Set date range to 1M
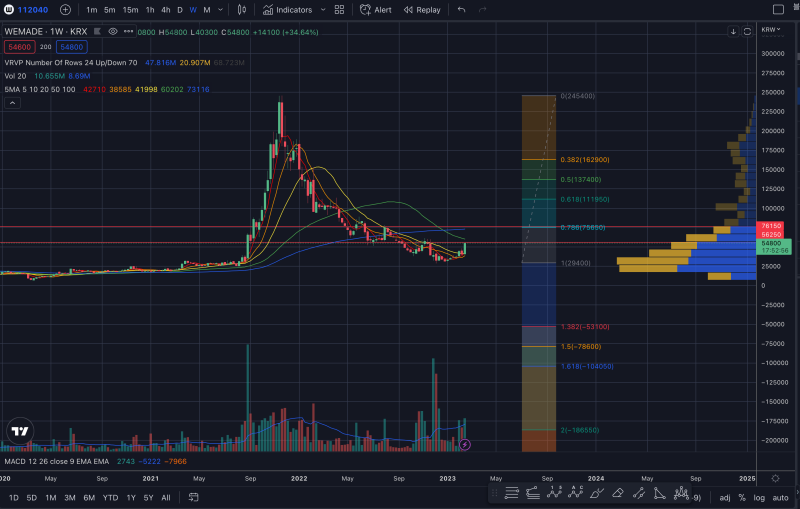The width and height of the screenshot is (800, 509). pyautogui.click(x=51, y=497)
